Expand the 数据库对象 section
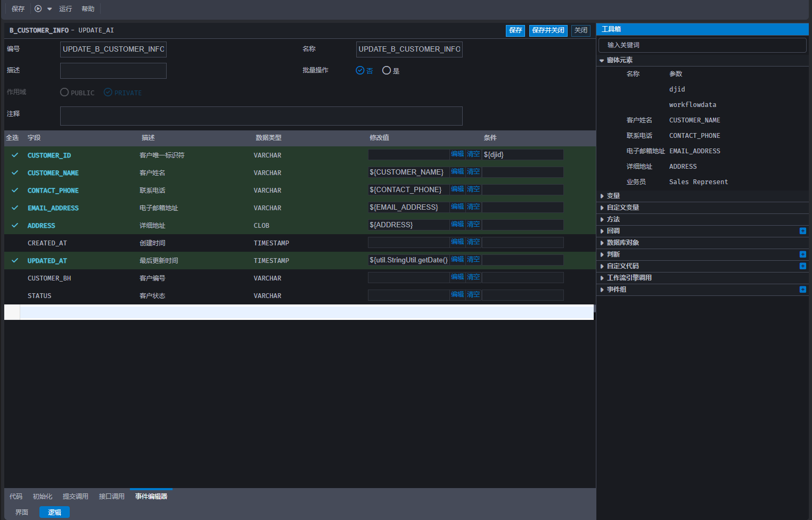This screenshot has height=520, width=812. pyautogui.click(x=622, y=243)
